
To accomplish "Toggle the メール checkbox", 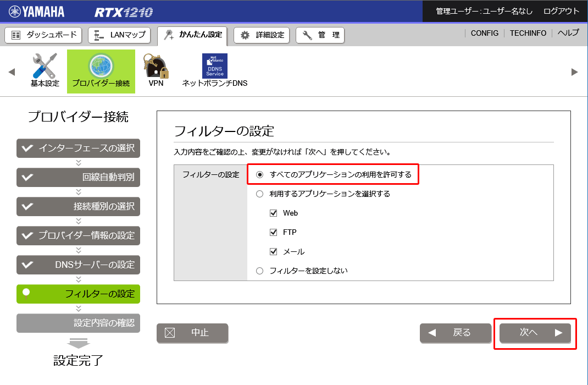I will pos(274,251).
